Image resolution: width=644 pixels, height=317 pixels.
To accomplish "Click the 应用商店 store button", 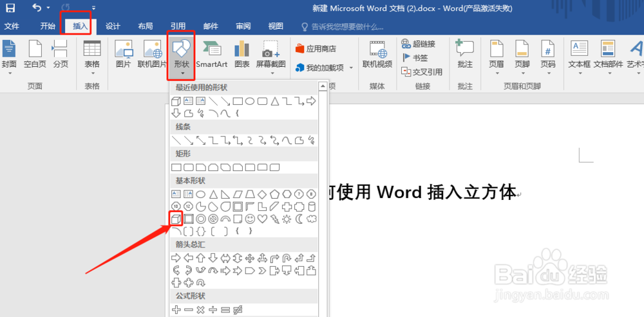I will pyautogui.click(x=316, y=49).
